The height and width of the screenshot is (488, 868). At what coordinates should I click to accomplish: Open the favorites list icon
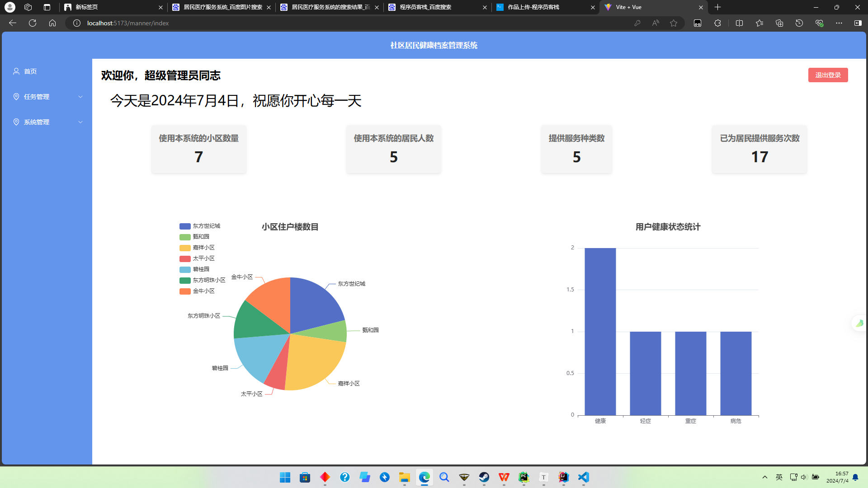click(x=759, y=23)
